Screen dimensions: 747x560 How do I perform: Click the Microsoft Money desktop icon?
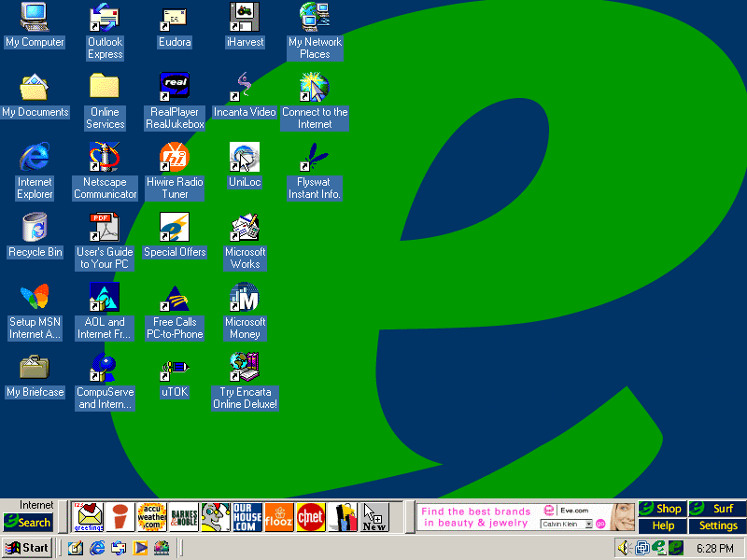click(245, 297)
